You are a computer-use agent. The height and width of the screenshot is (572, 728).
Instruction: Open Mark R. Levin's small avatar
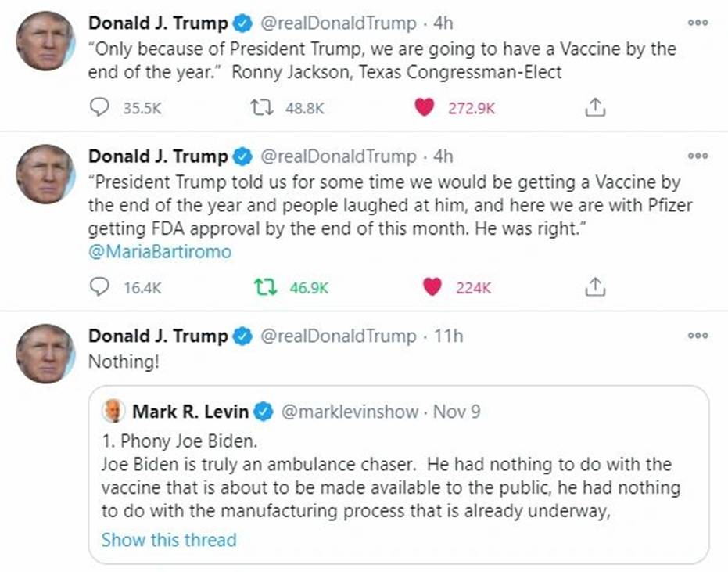114,411
